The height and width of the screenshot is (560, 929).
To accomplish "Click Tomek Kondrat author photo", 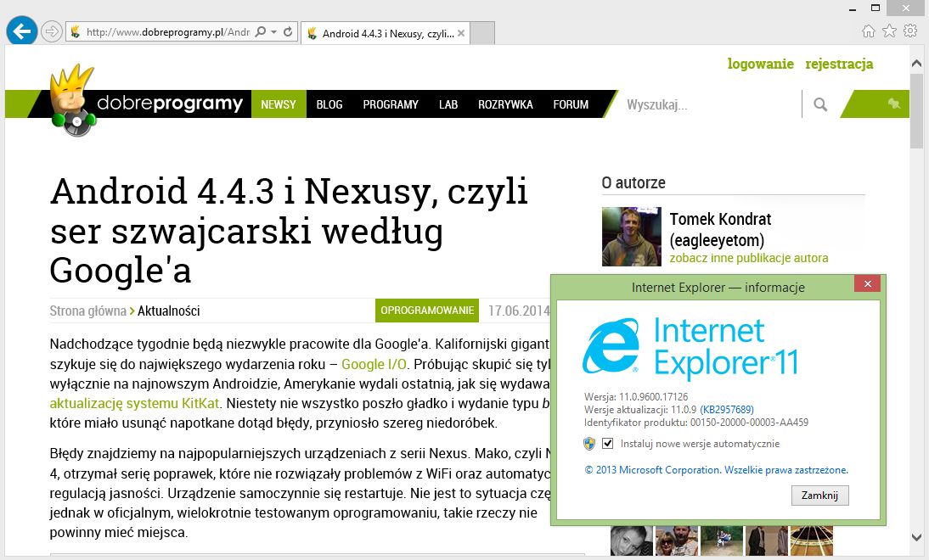I will coord(632,236).
